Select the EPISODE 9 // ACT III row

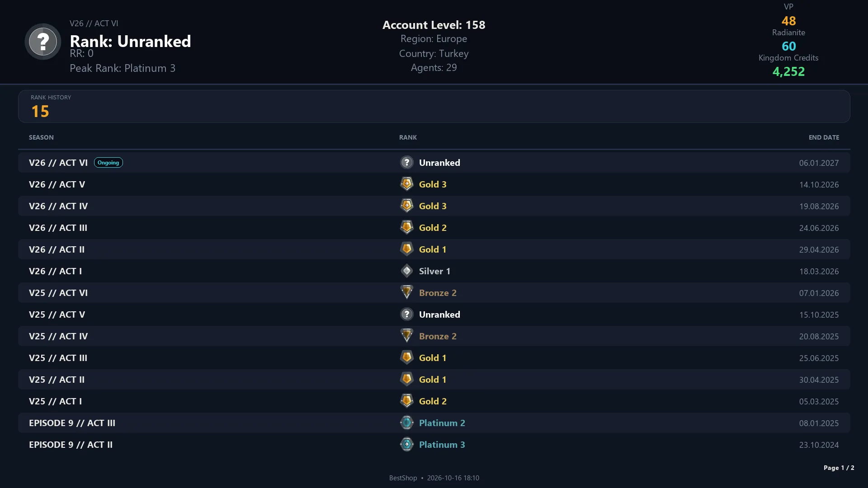pyautogui.click(x=434, y=423)
